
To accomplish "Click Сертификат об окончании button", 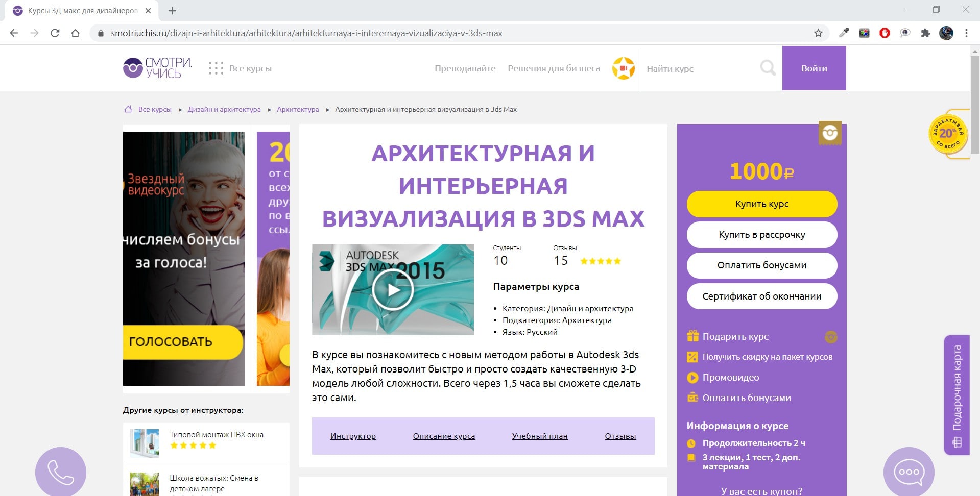I will tap(762, 296).
